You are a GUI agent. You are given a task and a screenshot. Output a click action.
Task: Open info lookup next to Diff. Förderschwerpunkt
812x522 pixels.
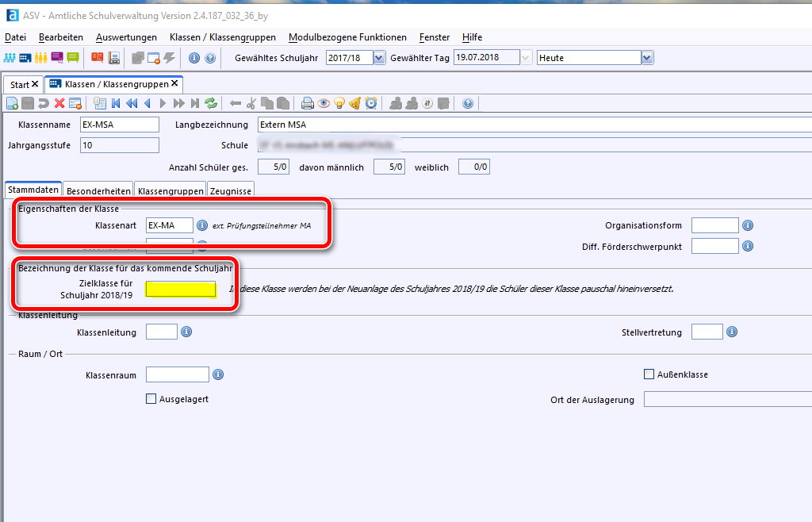pos(747,246)
